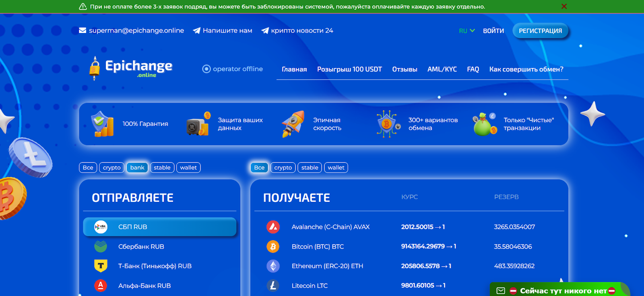Open FAQ menu item
This screenshot has height=296, width=644.
473,69
